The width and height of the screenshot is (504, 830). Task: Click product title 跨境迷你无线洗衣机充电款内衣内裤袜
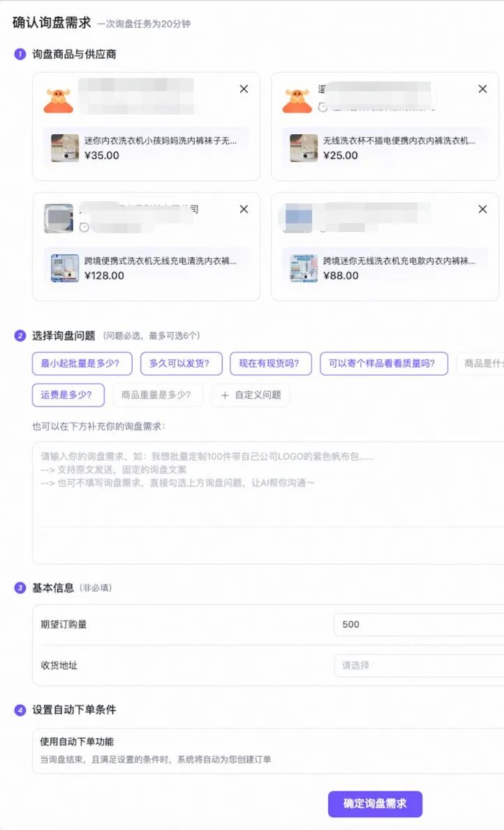point(399,261)
